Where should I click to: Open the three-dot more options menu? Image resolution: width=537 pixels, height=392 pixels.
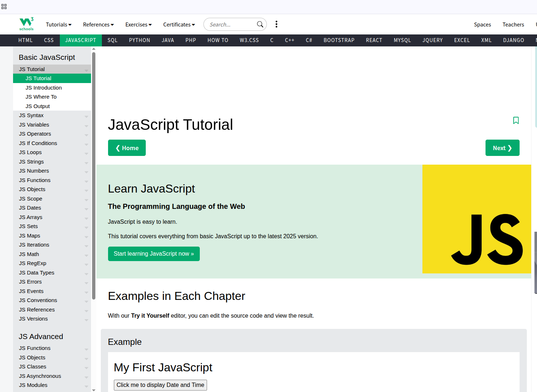(276, 24)
